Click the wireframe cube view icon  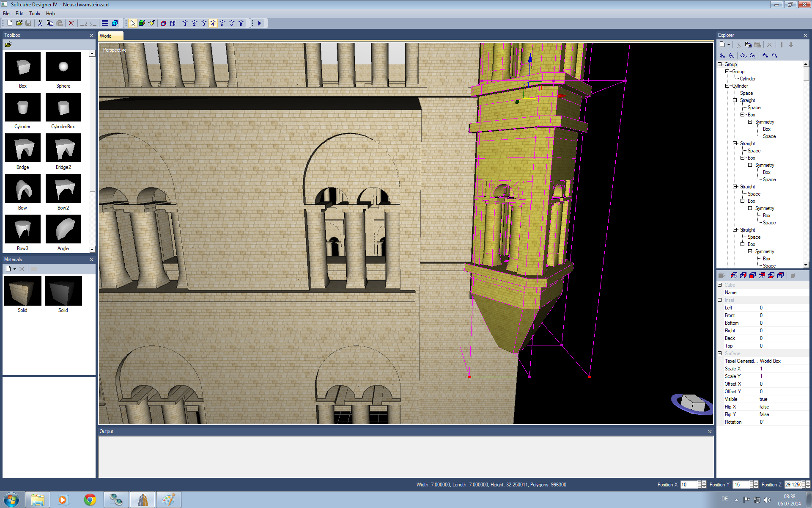pyautogui.click(x=115, y=23)
